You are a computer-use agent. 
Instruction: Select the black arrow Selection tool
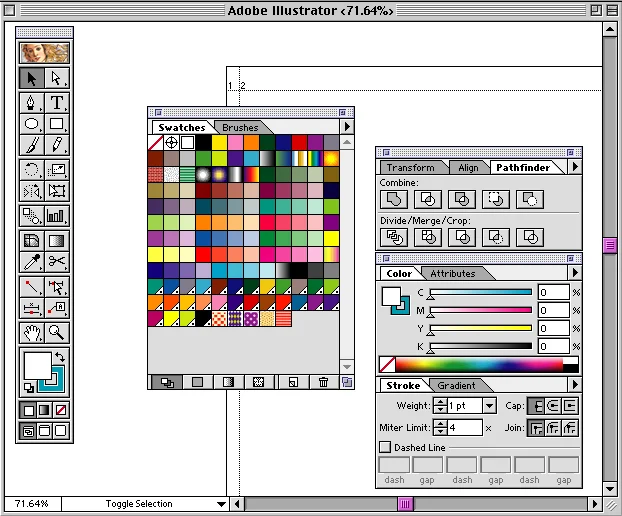pos(32,78)
